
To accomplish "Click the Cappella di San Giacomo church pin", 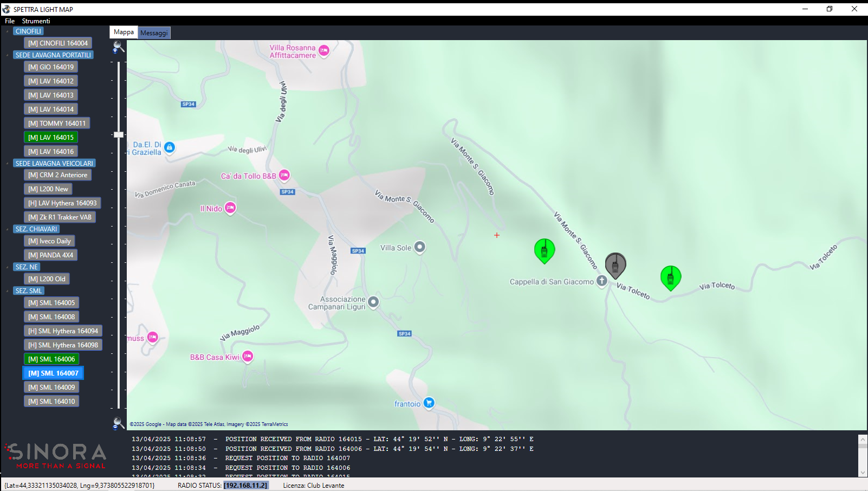I will pyautogui.click(x=602, y=281).
